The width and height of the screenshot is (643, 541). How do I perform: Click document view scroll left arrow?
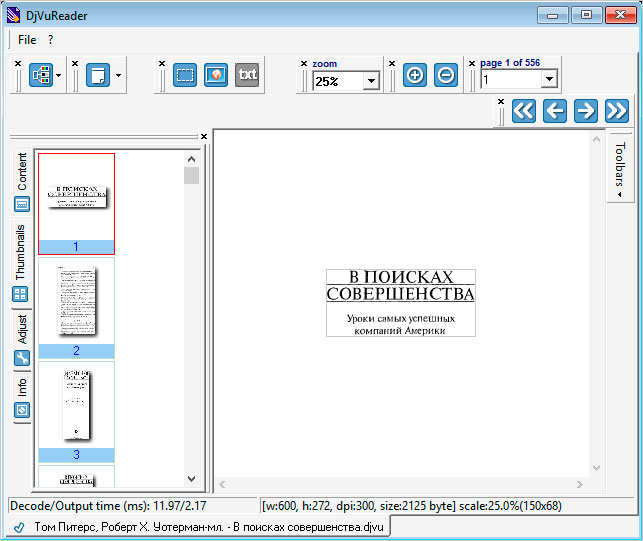click(x=222, y=484)
